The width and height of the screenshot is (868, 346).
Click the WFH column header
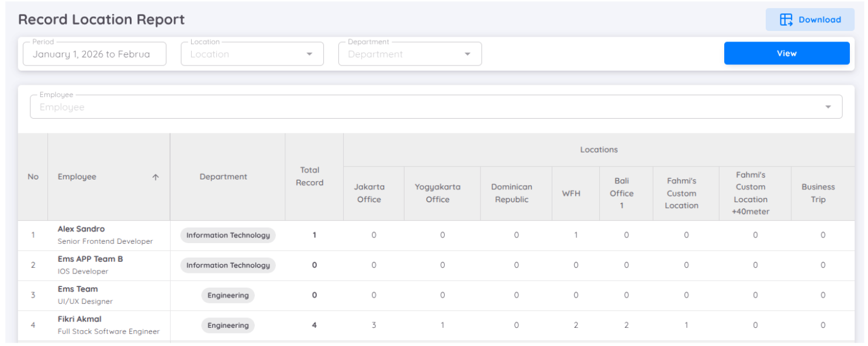pos(575,193)
